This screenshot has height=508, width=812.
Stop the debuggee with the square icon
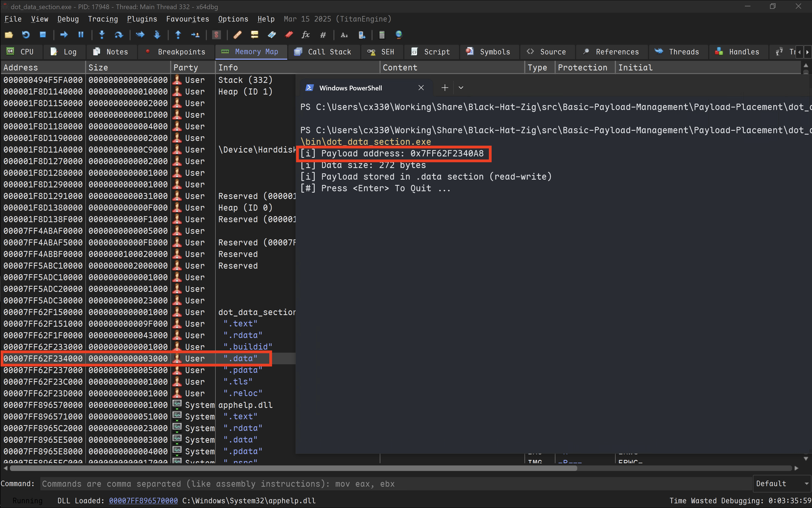[x=43, y=35]
